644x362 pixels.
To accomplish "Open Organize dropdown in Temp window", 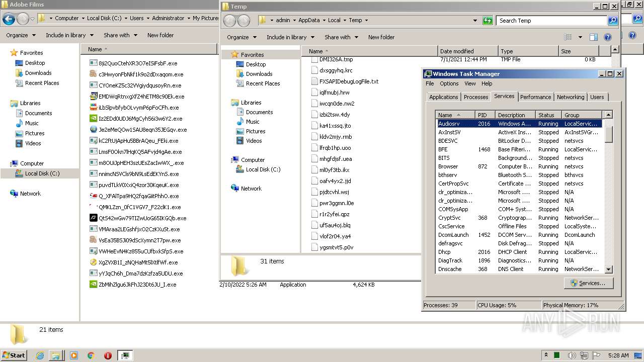I will click(242, 37).
